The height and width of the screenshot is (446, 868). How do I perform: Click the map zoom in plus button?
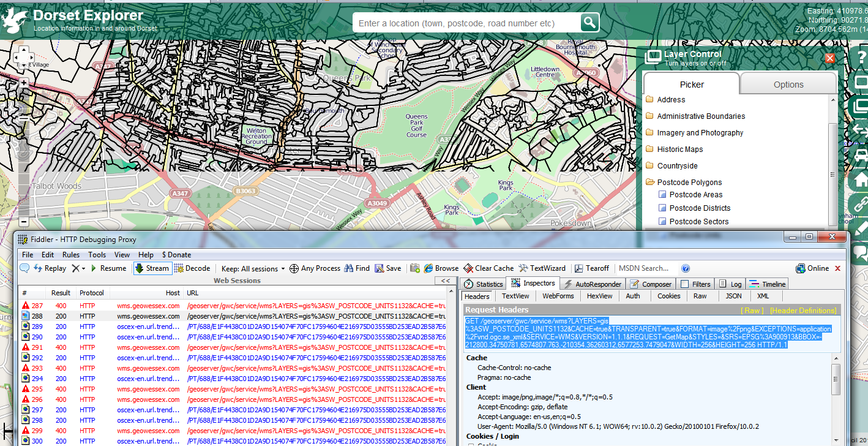23,83
